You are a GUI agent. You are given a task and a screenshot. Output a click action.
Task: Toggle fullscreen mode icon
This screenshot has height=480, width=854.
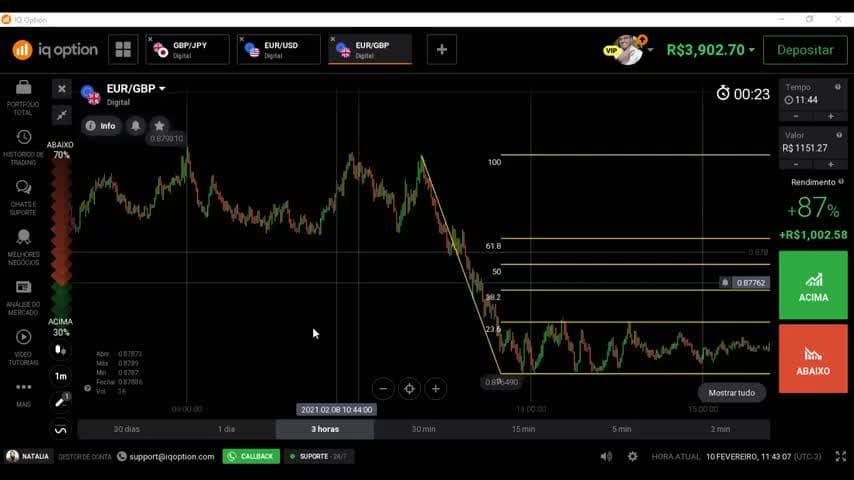coord(841,456)
